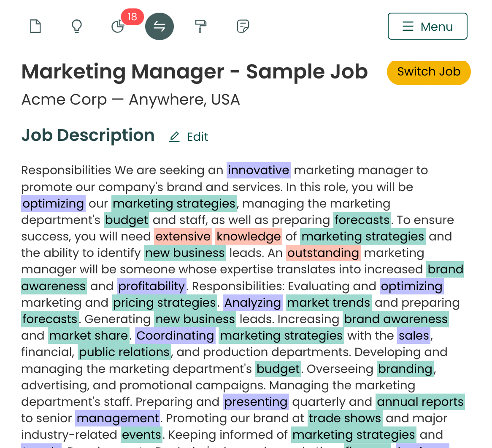
Task: Click the highlighted 'sales' keyword
Action: pyautogui.click(x=414, y=336)
